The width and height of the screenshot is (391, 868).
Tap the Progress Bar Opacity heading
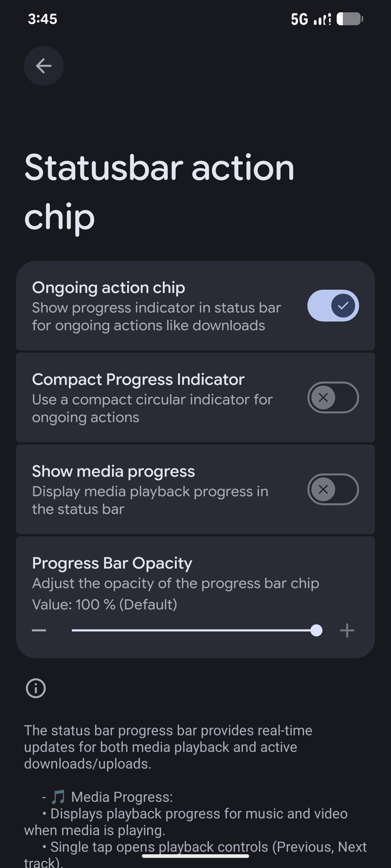coord(112,563)
